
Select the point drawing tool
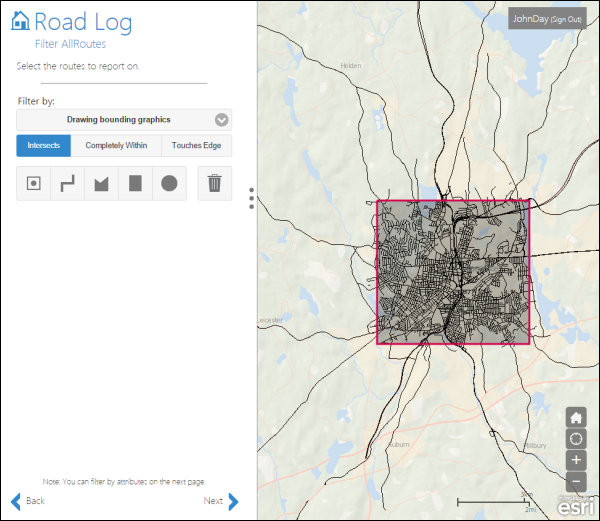[34, 184]
